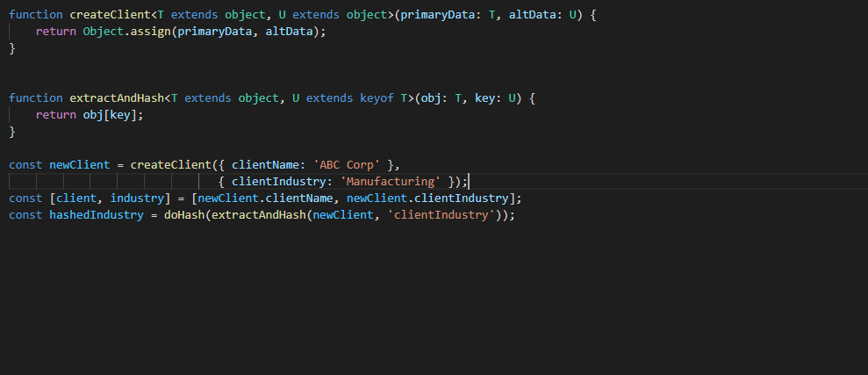This screenshot has height=375, width=868.
Task: Click 'newClient.clientIndustry' expression in the array
Action: pyautogui.click(x=428, y=198)
